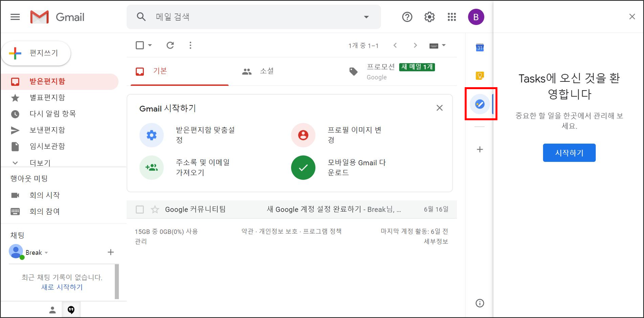Open the 세부정보 account activity link
The height and width of the screenshot is (318, 644).
pyautogui.click(x=436, y=241)
